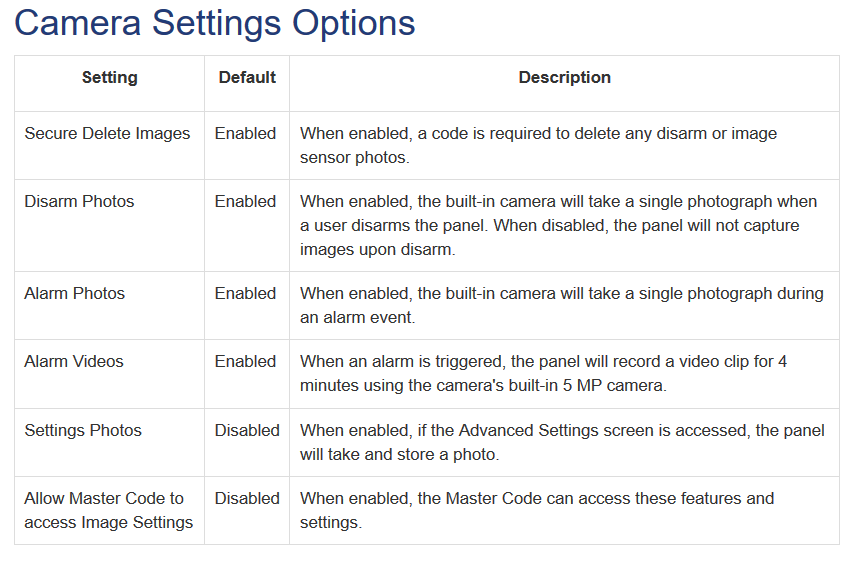Click the Description column header
Screen dimensions: 859x562
(564, 77)
